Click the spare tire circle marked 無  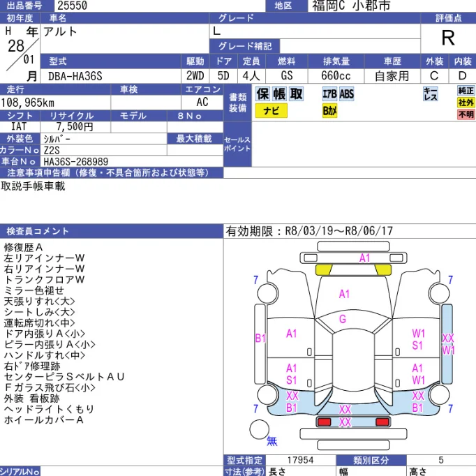[259, 429]
